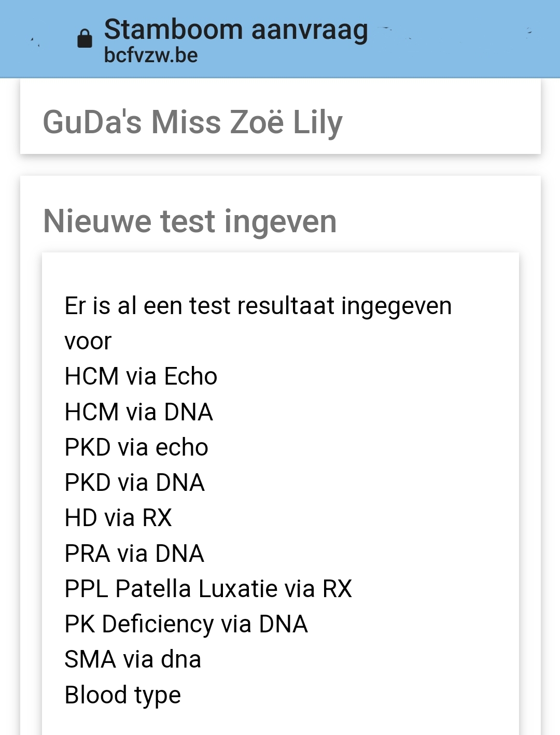Tap the faint menu mark at header's right edge

(x=529, y=33)
